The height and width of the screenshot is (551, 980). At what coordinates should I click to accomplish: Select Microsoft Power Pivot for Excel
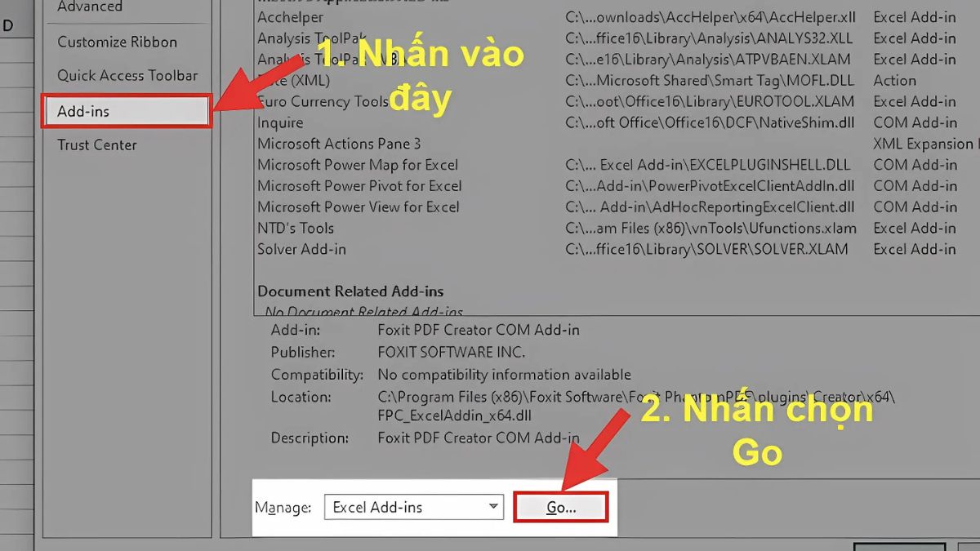click(x=359, y=186)
